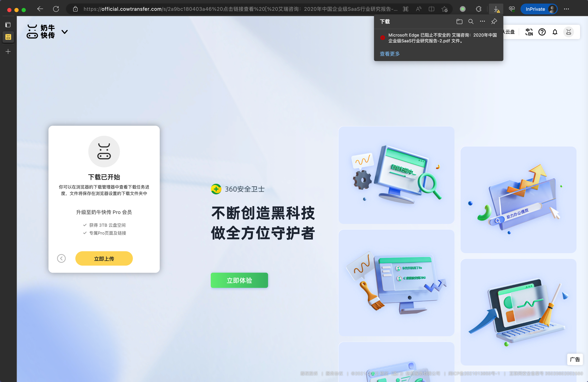Click the address bar URL field
This screenshot has height=382, width=588.
(240, 9)
